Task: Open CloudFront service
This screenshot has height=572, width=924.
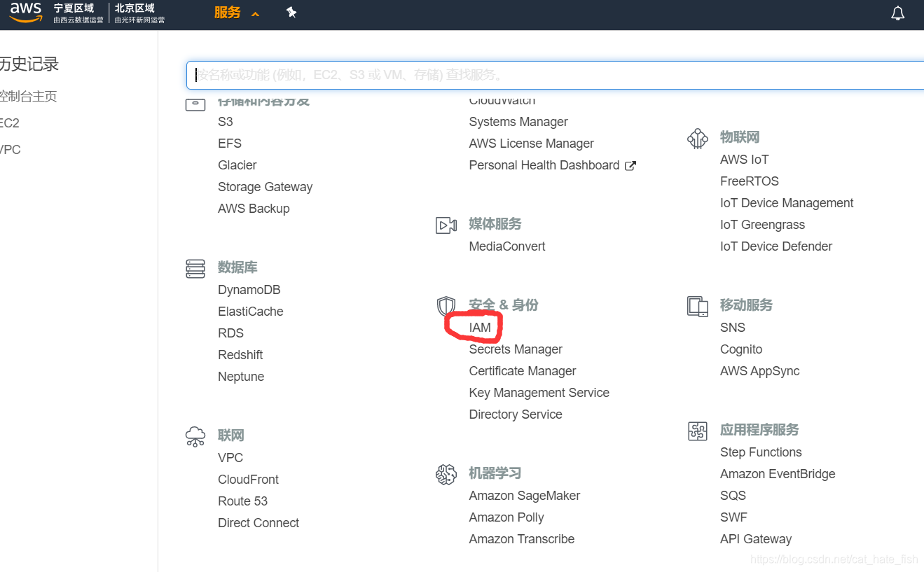Action: pyautogui.click(x=249, y=480)
